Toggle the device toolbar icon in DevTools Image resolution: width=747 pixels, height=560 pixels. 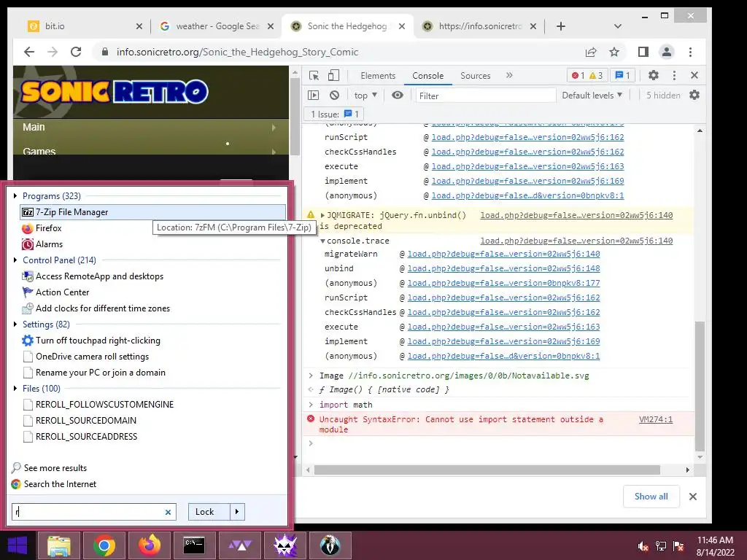click(334, 76)
